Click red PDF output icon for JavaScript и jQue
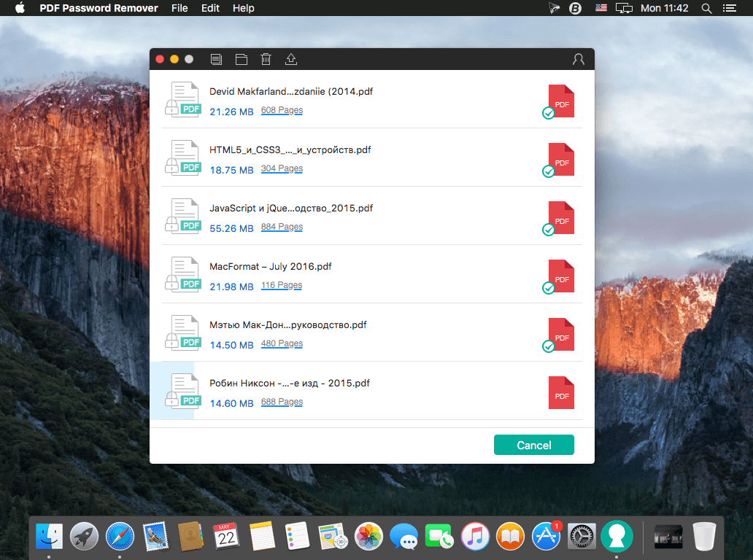Screen dimensions: 753x560 (561, 218)
